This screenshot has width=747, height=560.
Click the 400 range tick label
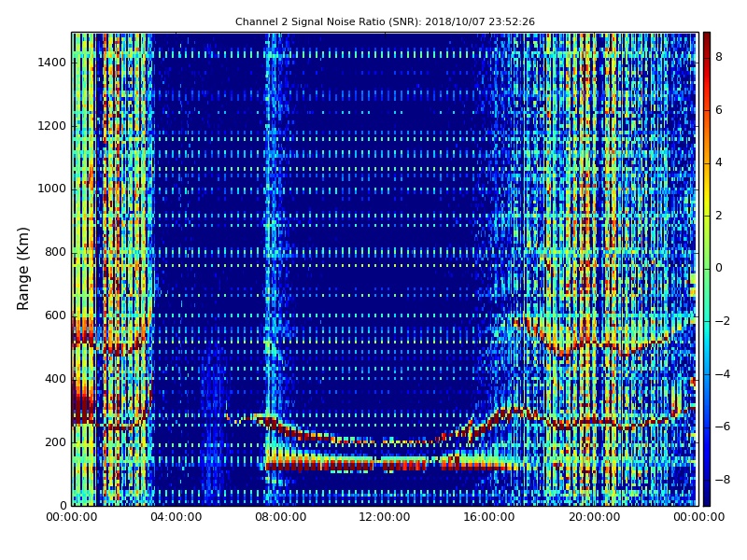pyautogui.click(x=55, y=379)
